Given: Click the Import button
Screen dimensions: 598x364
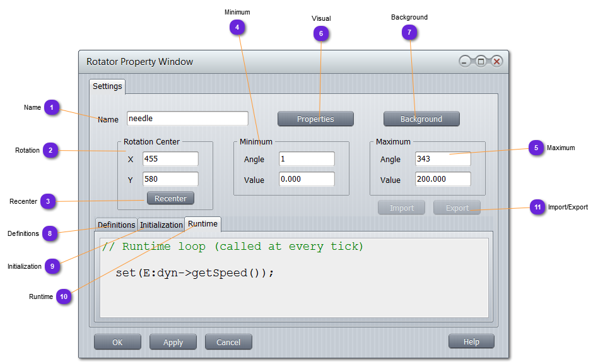Looking at the screenshot, I should (x=401, y=208).
